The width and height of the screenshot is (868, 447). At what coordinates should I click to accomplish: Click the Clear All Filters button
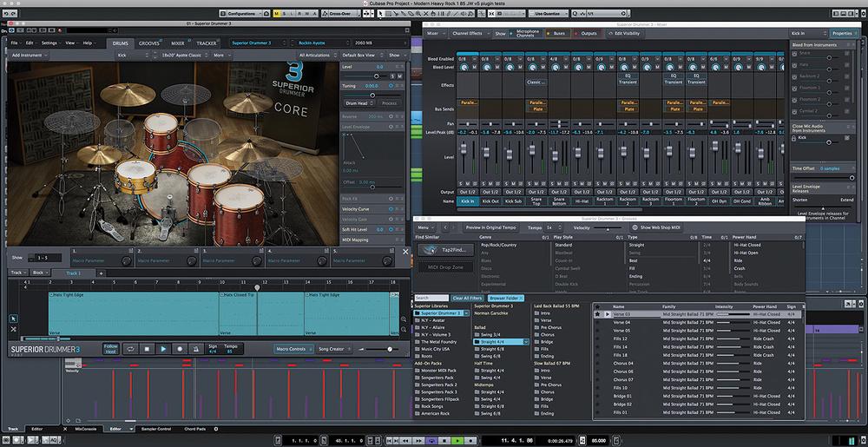[467, 298]
